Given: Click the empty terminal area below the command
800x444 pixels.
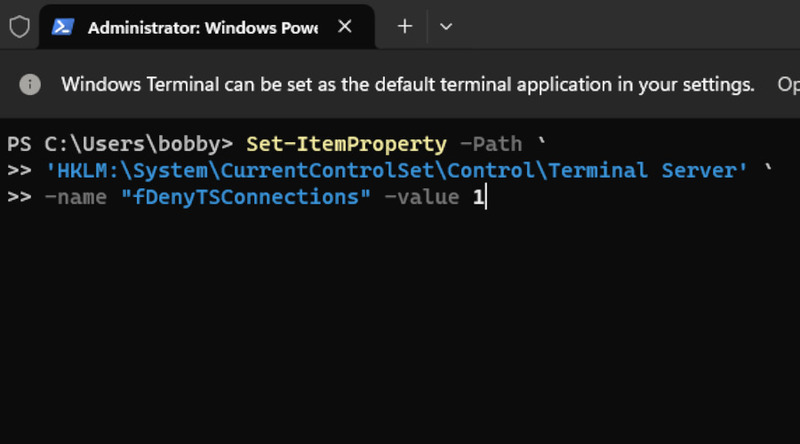Looking at the screenshot, I should [400, 330].
